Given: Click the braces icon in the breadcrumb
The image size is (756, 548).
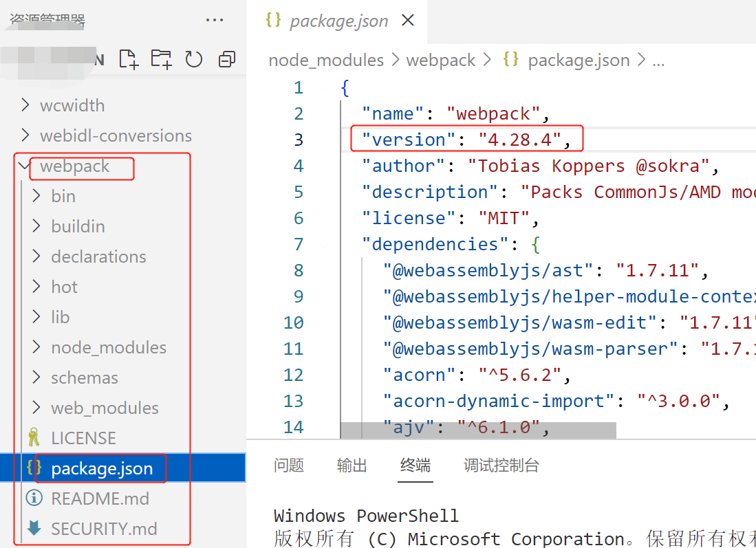Looking at the screenshot, I should pyautogui.click(x=510, y=60).
